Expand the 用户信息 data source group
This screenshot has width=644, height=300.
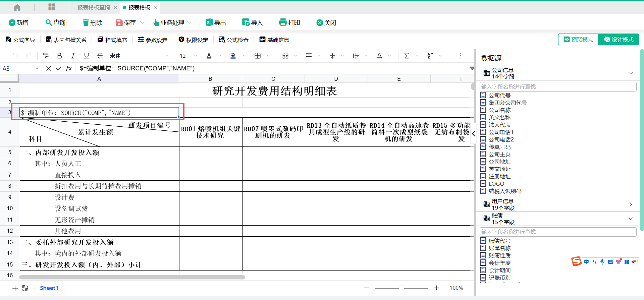tap(630, 204)
